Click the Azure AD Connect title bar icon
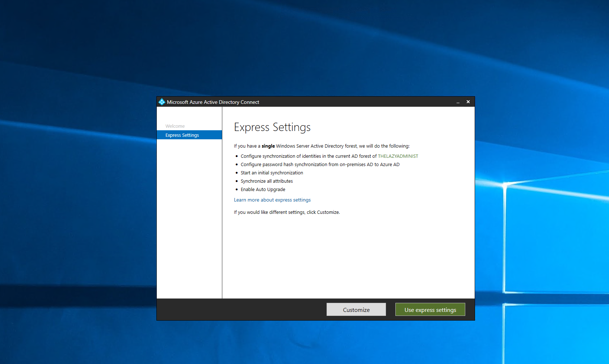 coord(162,102)
